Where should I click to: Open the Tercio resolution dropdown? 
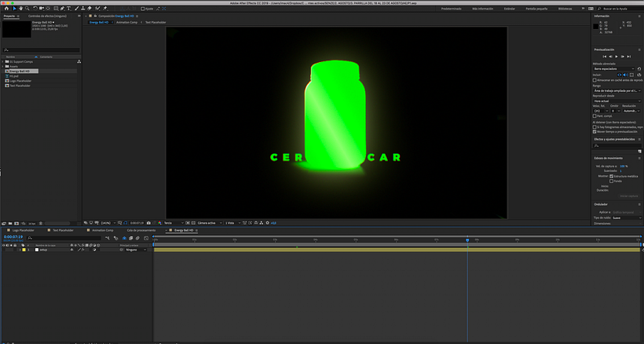(174, 223)
